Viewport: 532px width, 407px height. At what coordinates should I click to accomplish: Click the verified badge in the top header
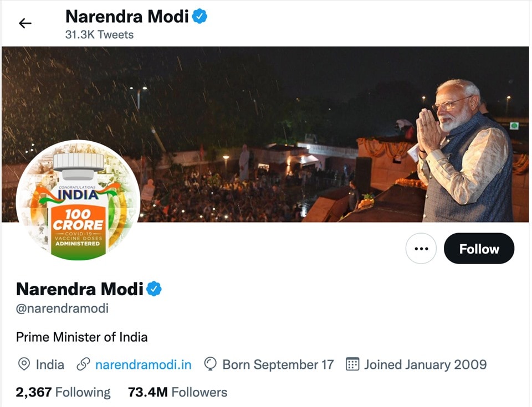[199, 17]
